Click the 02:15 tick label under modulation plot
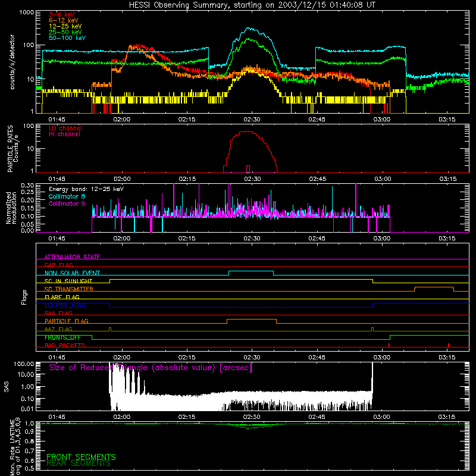Screen dimensions: 476x476 pyautogui.click(x=187, y=239)
